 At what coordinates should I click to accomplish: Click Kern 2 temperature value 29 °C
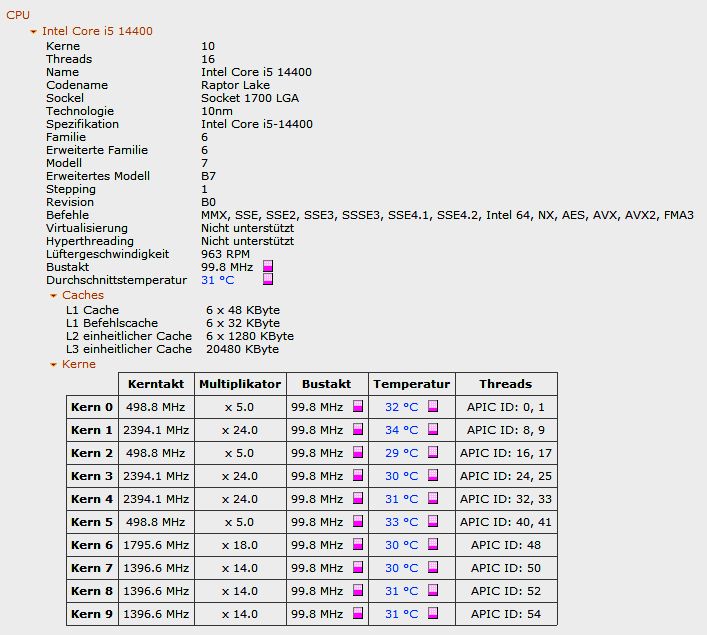tap(402, 453)
